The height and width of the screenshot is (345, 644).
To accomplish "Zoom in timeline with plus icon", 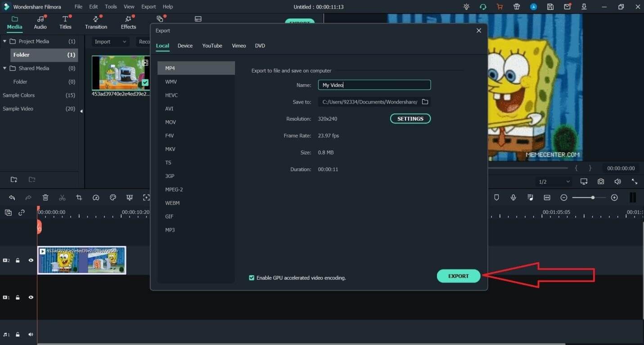I will [x=614, y=198].
